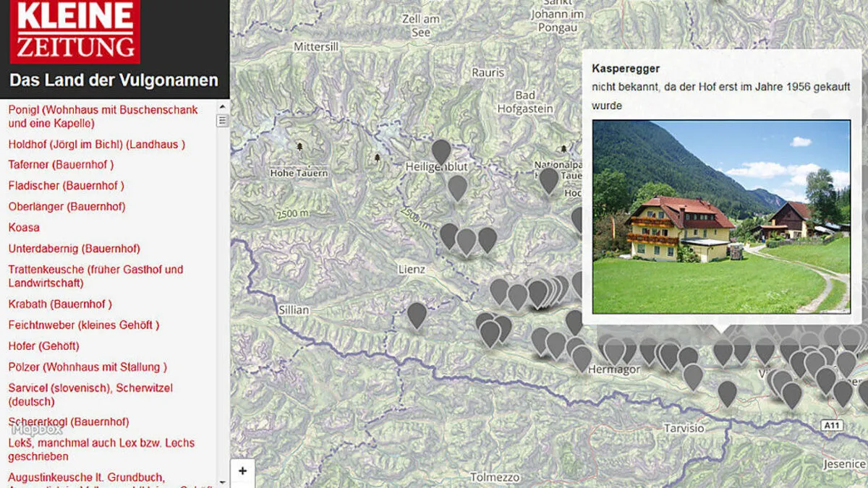Click the marker just north of Tarvisio

click(x=727, y=393)
